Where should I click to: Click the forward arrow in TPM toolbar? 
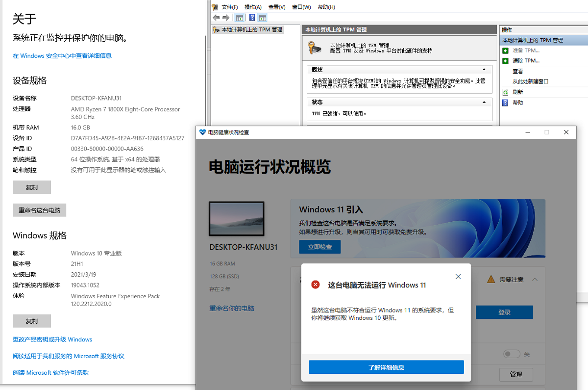(x=226, y=18)
